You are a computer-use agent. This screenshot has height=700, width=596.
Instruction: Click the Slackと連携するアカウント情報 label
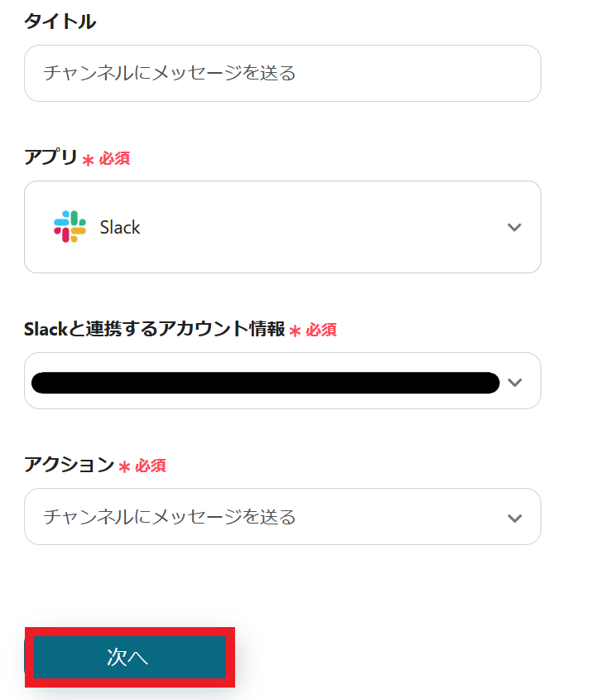coord(154,329)
